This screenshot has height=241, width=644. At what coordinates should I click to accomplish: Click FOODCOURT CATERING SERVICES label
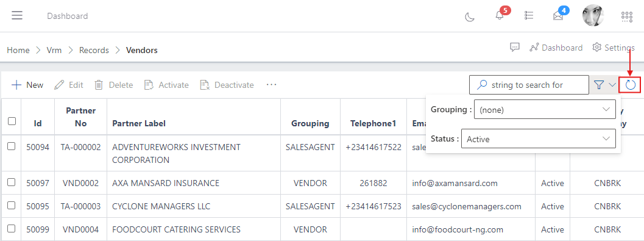177,229
